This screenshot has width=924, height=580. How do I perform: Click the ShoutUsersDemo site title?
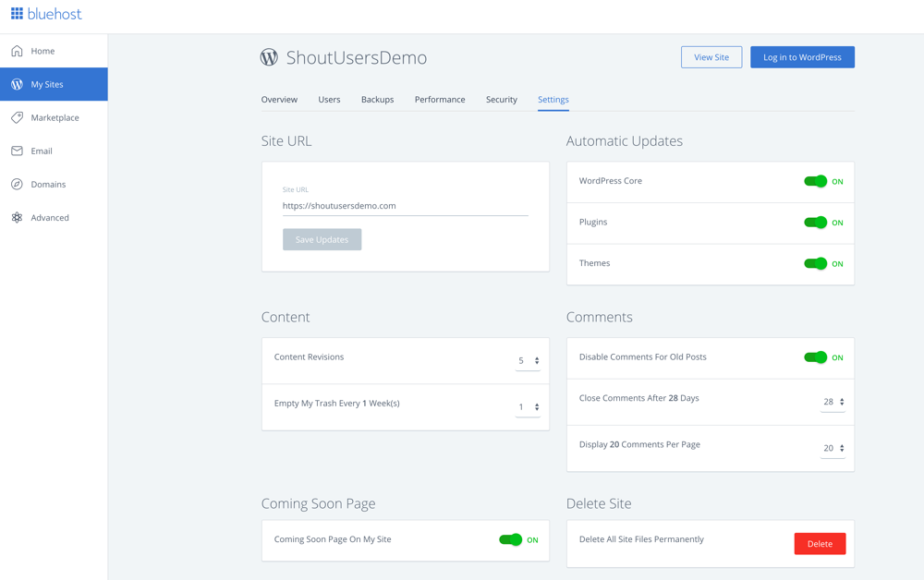357,57
